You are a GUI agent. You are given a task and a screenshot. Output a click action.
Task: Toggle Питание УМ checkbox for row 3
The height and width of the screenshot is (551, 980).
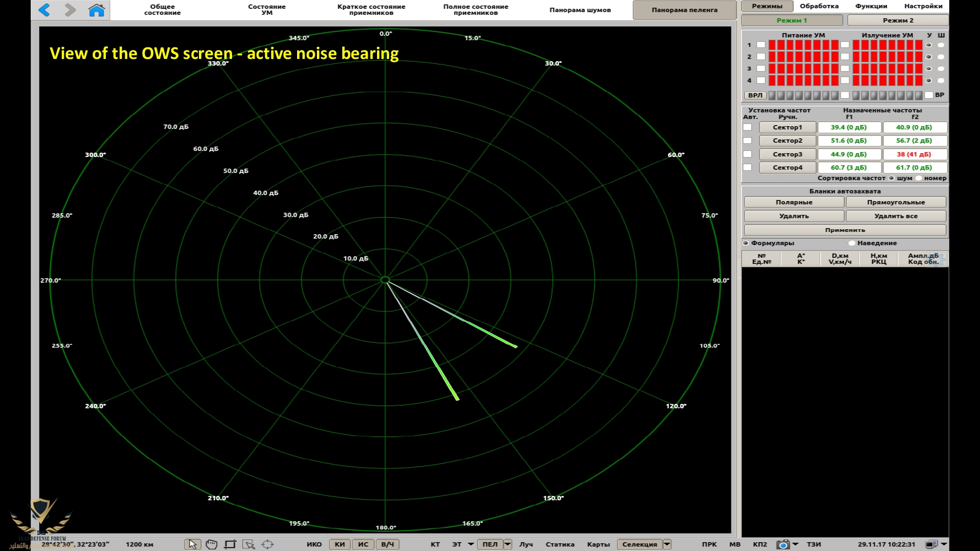coord(761,68)
